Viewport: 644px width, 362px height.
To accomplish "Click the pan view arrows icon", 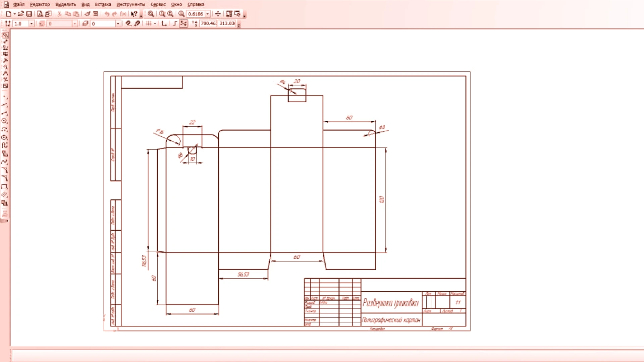I will (218, 14).
